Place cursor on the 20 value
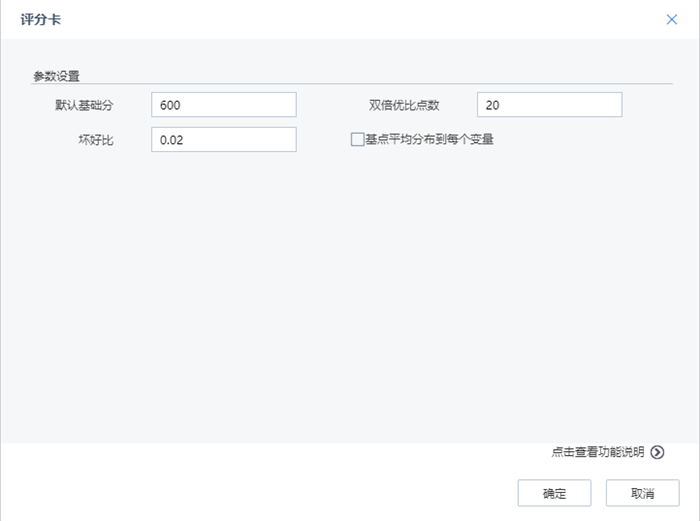This screenshot has width=700, height=521. tap(493, 105)
